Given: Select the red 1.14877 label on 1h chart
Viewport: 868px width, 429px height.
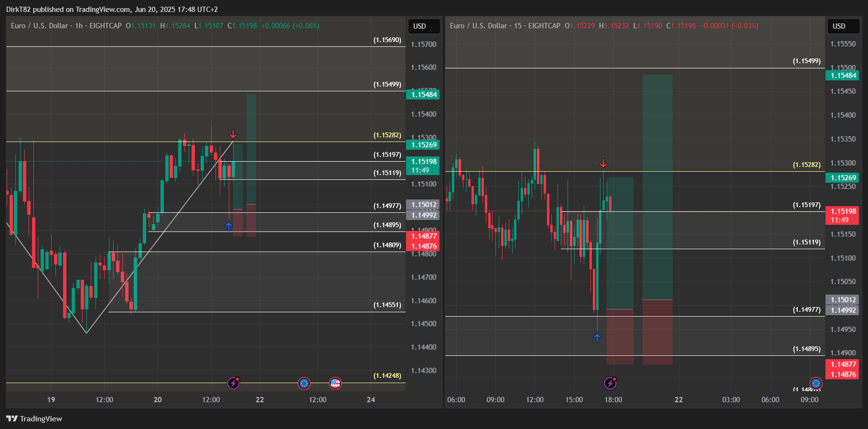Looking at the screenshot, I should 423,236.
